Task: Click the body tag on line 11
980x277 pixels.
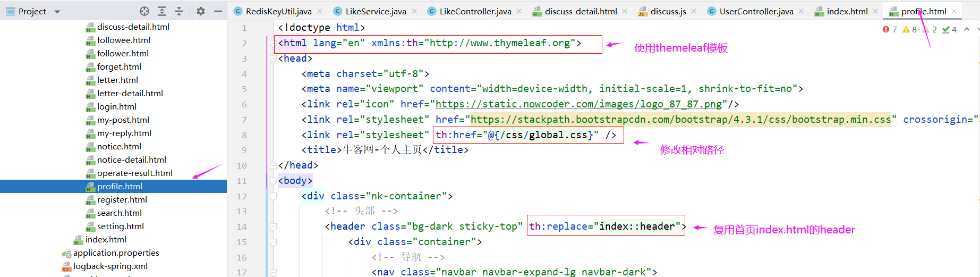Action: (x=295, y=181)
